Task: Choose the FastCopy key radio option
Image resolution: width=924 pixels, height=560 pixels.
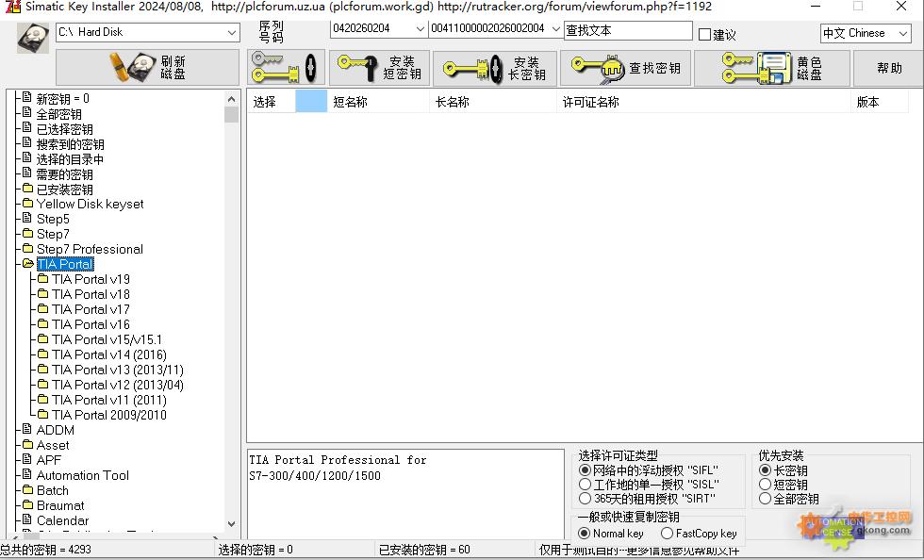Action: (668, 534)
